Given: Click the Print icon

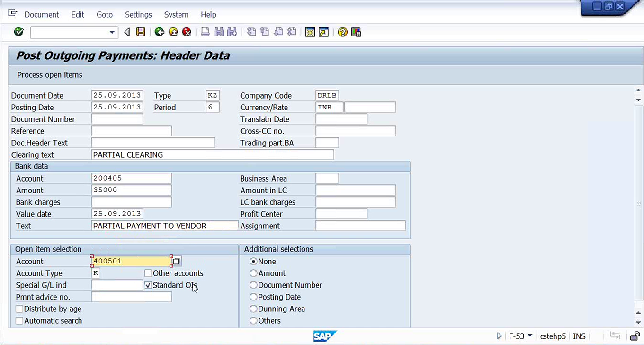Looking at the screenshot, I should [x=205, y=32].
